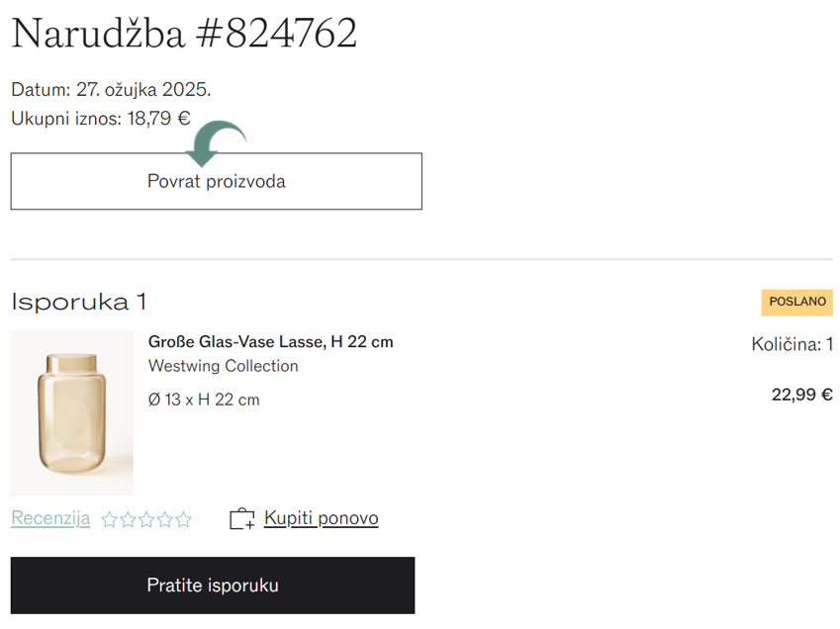Click the POSLANO status badge
This screenshot has height=629, width=840.
(797, 302)
